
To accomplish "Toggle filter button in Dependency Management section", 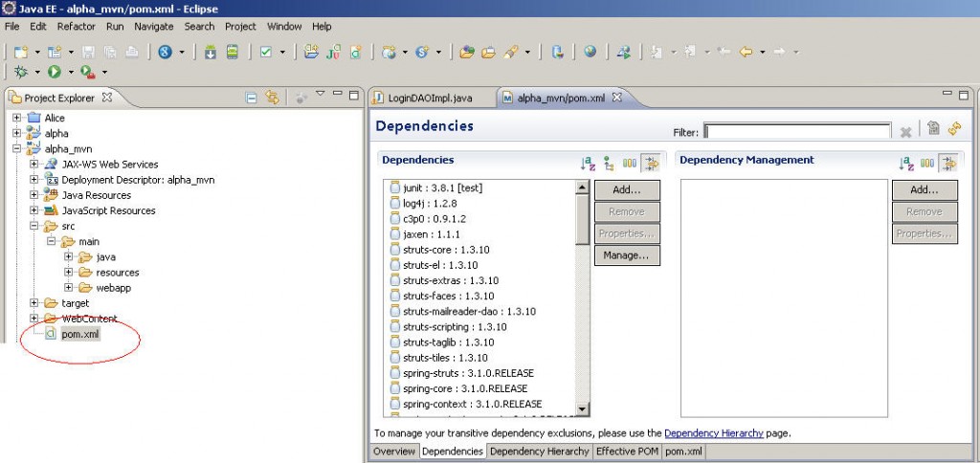I will 948,164.
